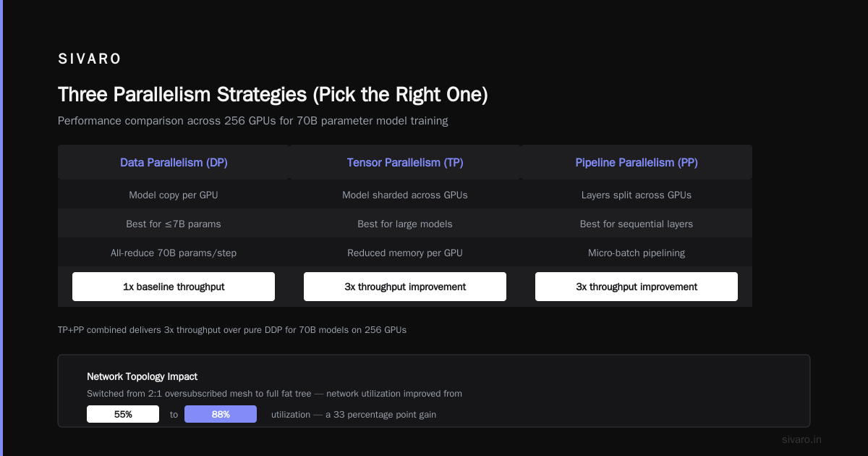
Task: Select the All-reduce 70B params/step cell
Action: tap(174, 253)
